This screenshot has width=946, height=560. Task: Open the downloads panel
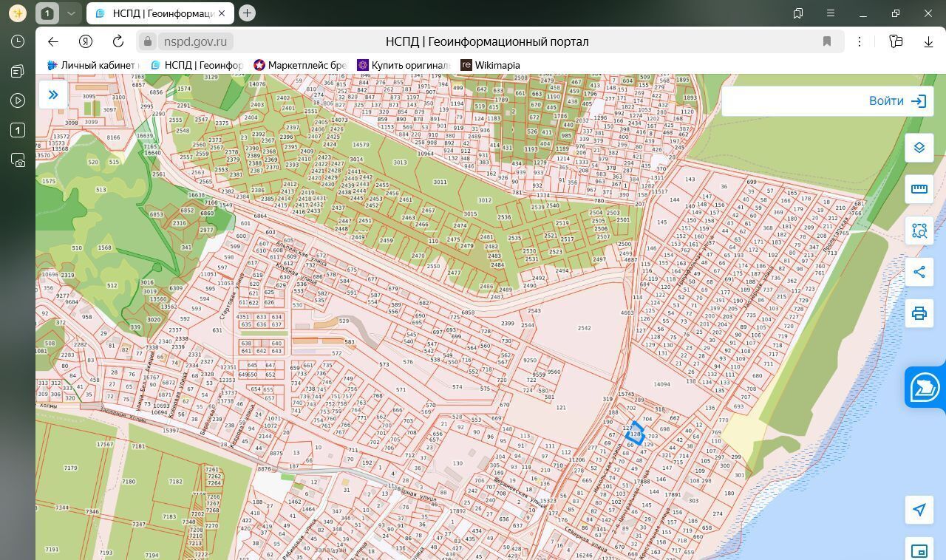[x=928, y=41]
